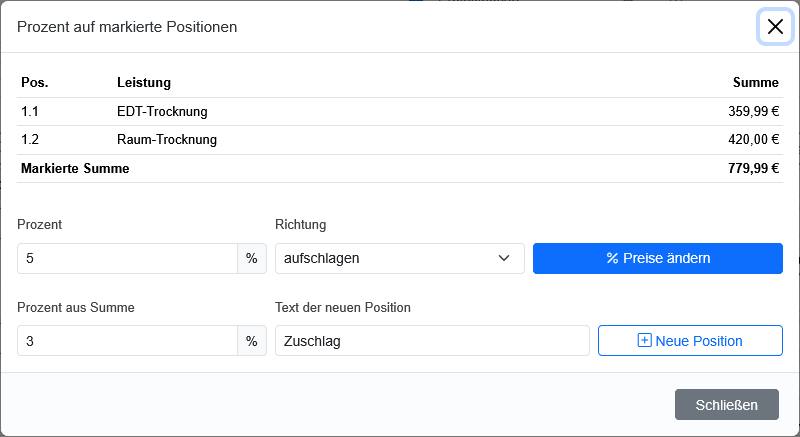Click the % addon beside Prozent aus Summe

pos(252,341)
